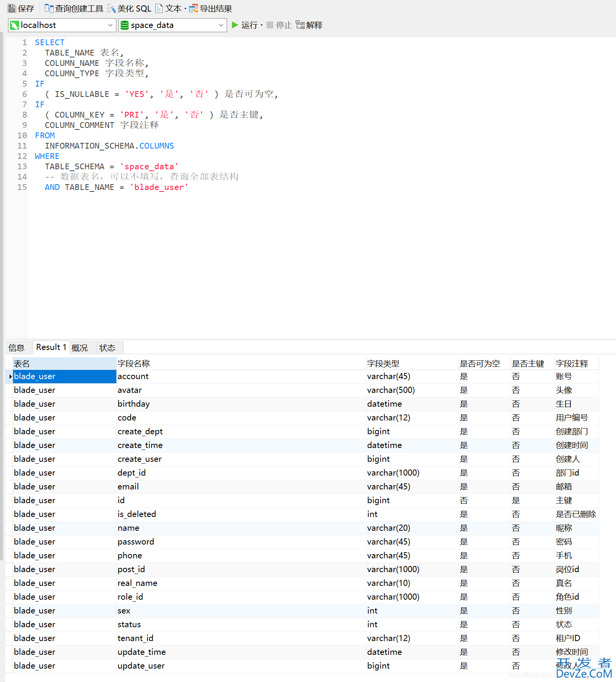
Task: Click Export Result (导出结果) icon
Action: (194, 8)
